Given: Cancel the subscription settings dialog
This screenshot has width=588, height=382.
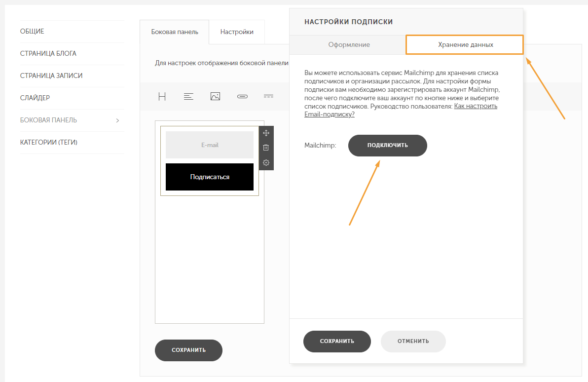Looking at the screenshot, I should [413, 342].
